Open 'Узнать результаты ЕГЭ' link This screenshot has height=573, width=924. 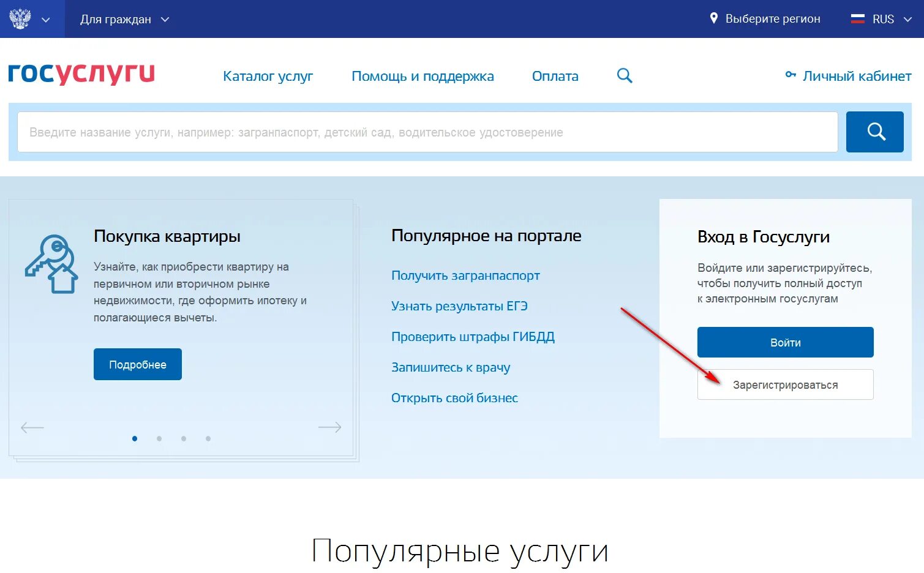point(459,306)
